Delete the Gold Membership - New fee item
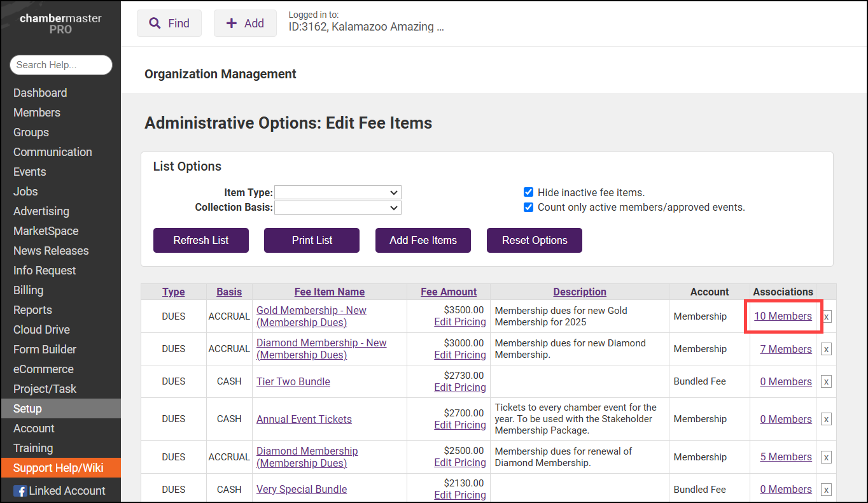 click(x=827, y=316)
